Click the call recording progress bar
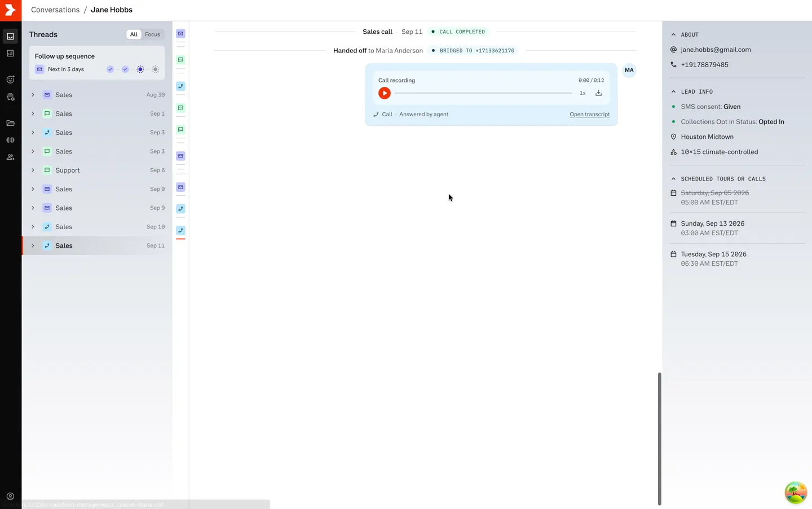This screenshot has height=509, width=812. tap(483, 93)
